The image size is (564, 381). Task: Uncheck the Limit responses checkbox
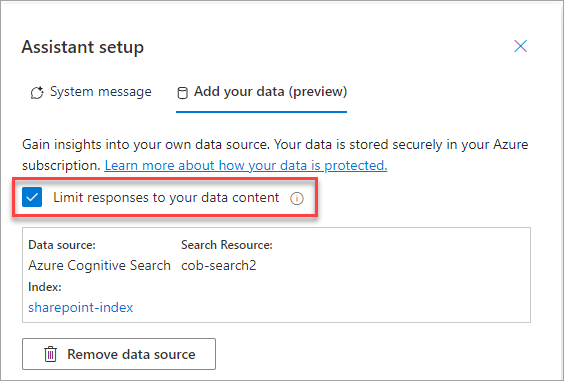coord(32,197)
